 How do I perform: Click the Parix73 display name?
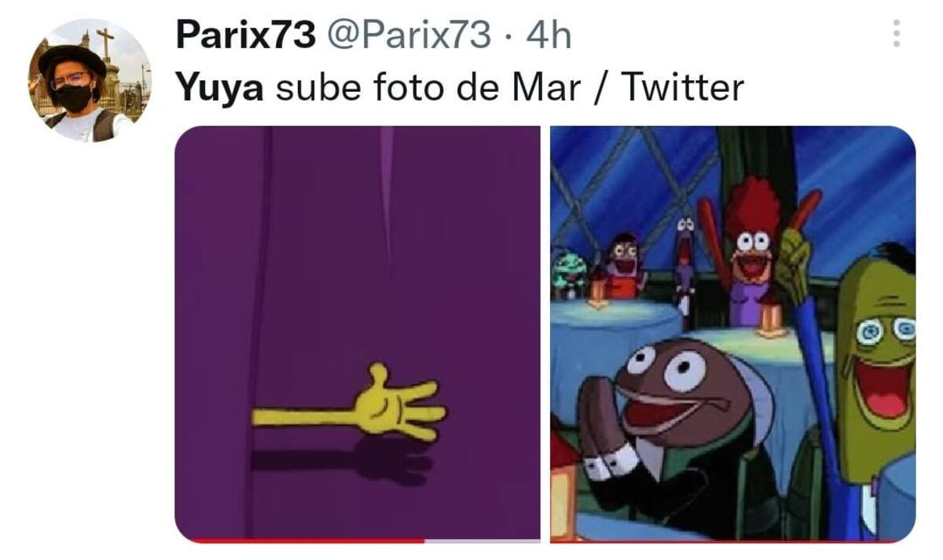click(x=246, y=35)
